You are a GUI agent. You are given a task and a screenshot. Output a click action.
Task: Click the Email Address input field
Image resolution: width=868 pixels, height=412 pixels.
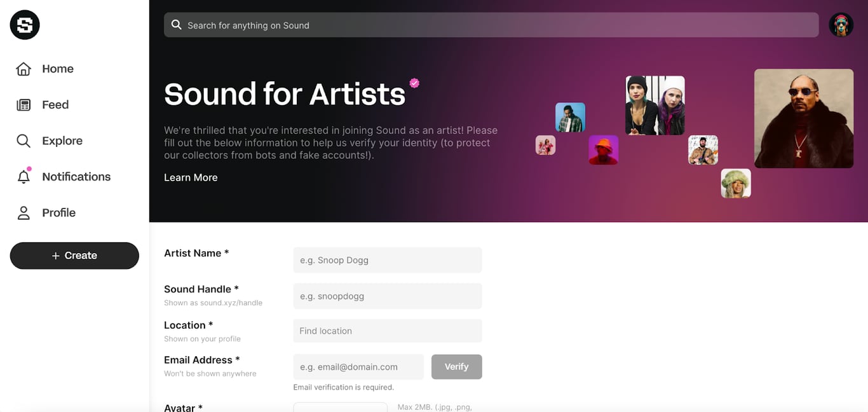[358, 367]
